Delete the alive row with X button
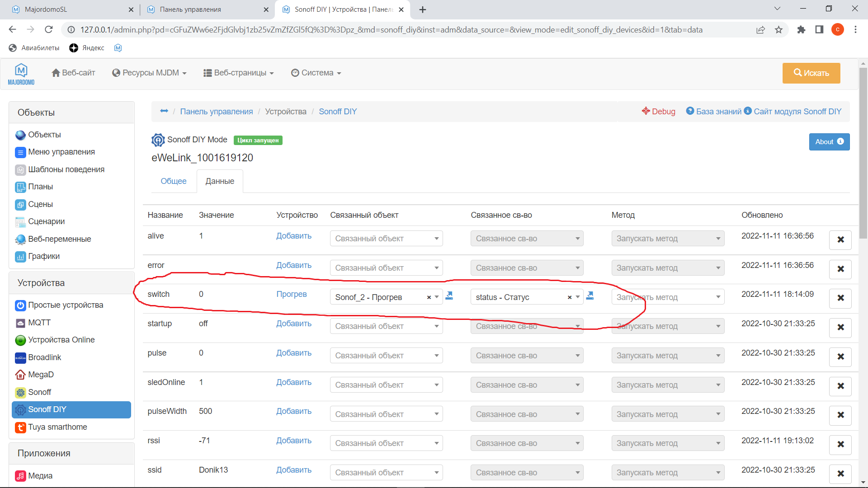This screenshot has height=488, width=868. pyautogui.click(x=840, y=239)
